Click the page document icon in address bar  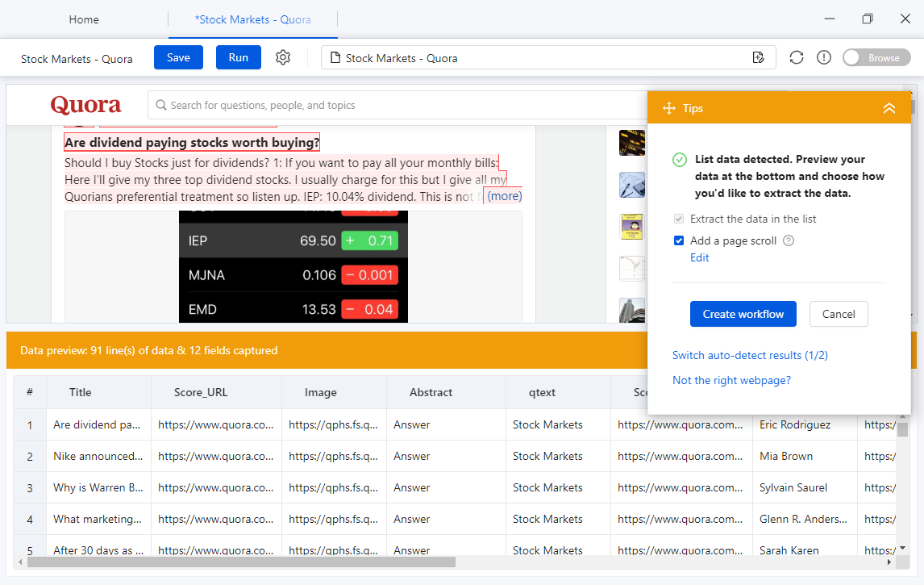point(335,58)
